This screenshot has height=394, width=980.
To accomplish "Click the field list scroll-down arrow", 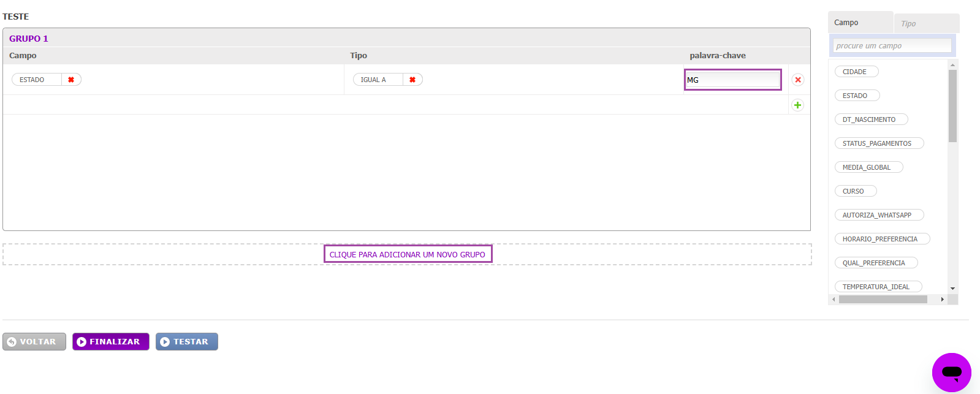I will pos(952,288).
